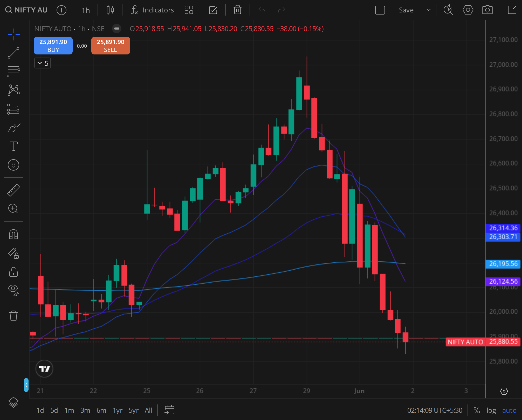Change the candlestick chart style
Image resolution: width=522 pixels, height=420 pixels.
[110, 10]
